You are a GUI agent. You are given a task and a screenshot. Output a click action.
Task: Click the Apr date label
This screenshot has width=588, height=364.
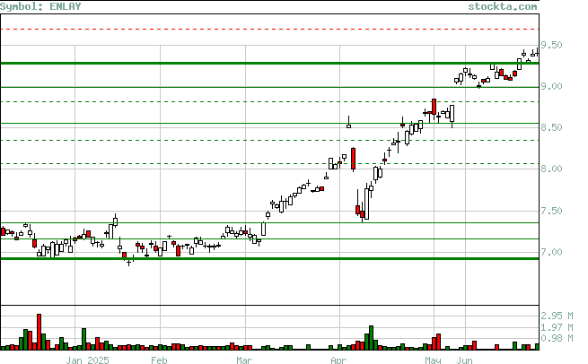coord(338,360)
